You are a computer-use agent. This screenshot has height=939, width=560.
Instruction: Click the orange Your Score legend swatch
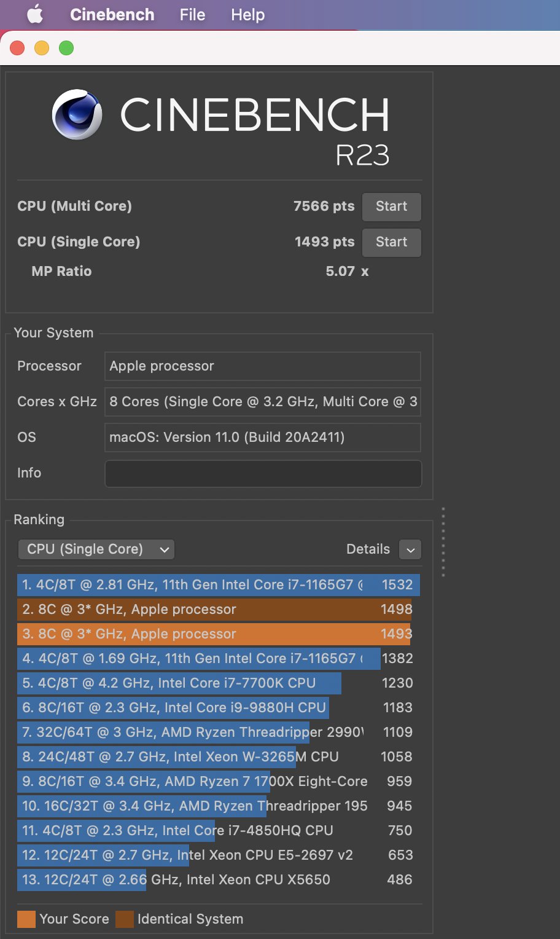pos(26,919)
